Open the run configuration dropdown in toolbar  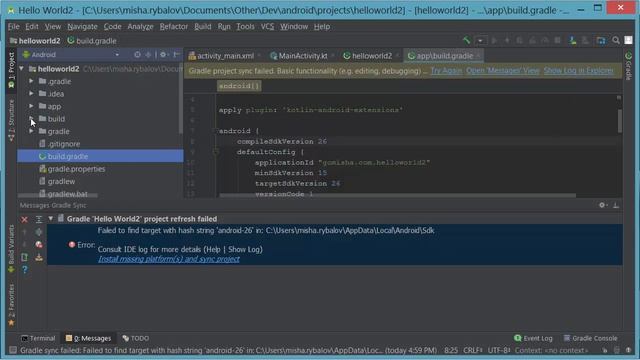(481, 41)
